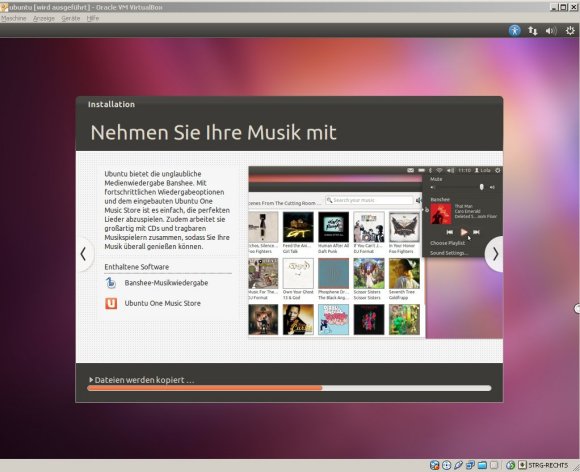The height and width of the screenshot is (472, 580).
Task: Open the Anzeige menu
Action: pos(44,18)
